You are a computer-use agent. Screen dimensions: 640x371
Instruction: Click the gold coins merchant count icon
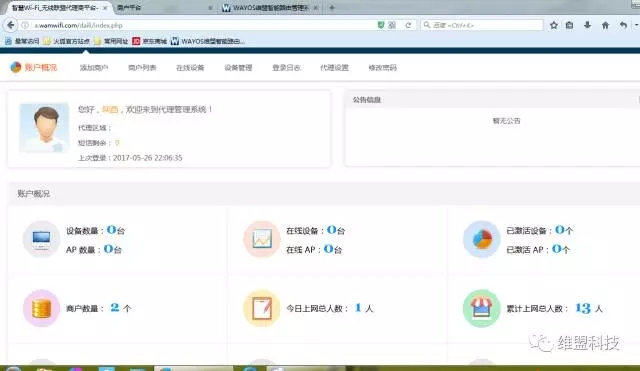tap(41, 308)
